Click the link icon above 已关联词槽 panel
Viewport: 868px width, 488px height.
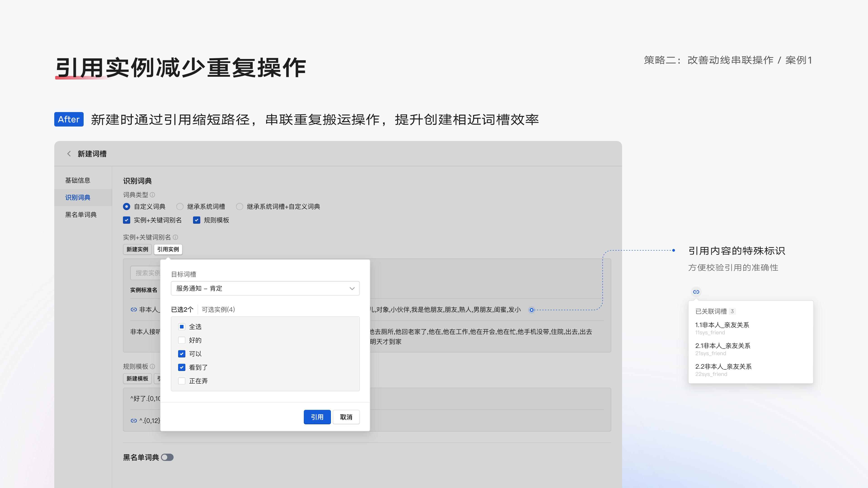[x=696, y=292]
